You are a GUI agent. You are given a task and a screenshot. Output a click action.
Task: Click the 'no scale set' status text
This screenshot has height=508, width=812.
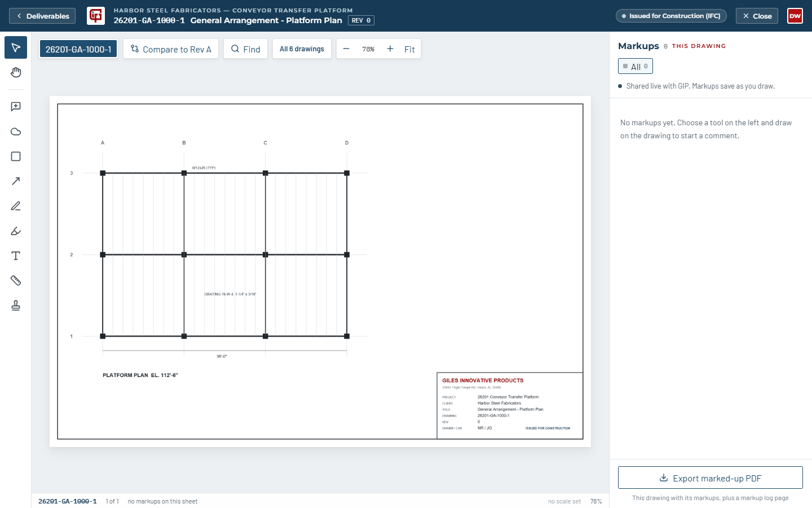click(x=564, y=501)
